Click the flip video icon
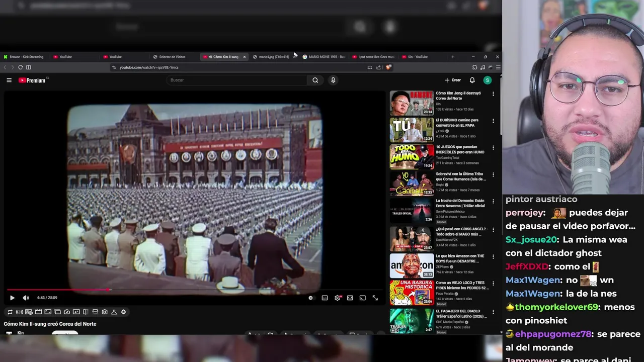Viewport: 644px width, 362px height. click(x=86, y=312)
